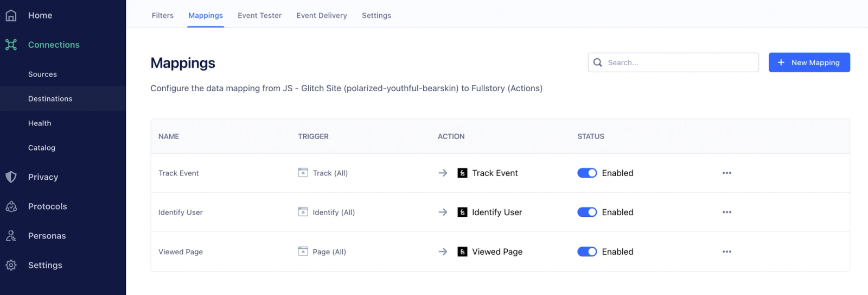This screenshot has height=295, width=868.
Task: Turn off the Viewed Page mapping toggle
Action: 587,252
